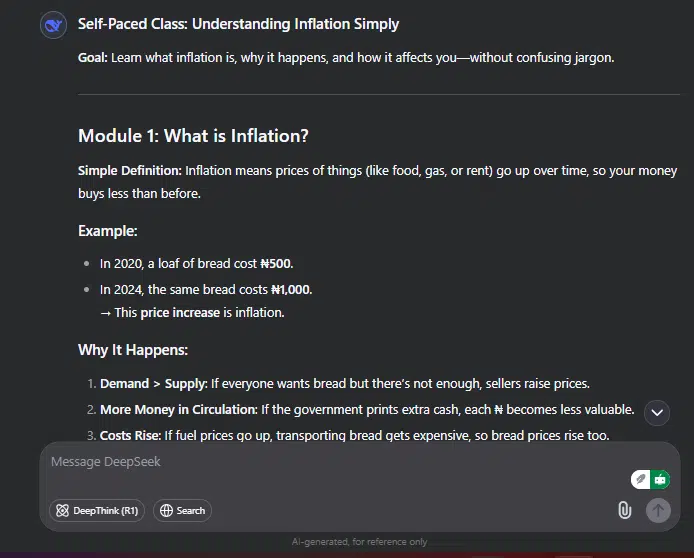Click the atom icon inside DeepThink button
The image size is (694, 558).
[62, 511]
